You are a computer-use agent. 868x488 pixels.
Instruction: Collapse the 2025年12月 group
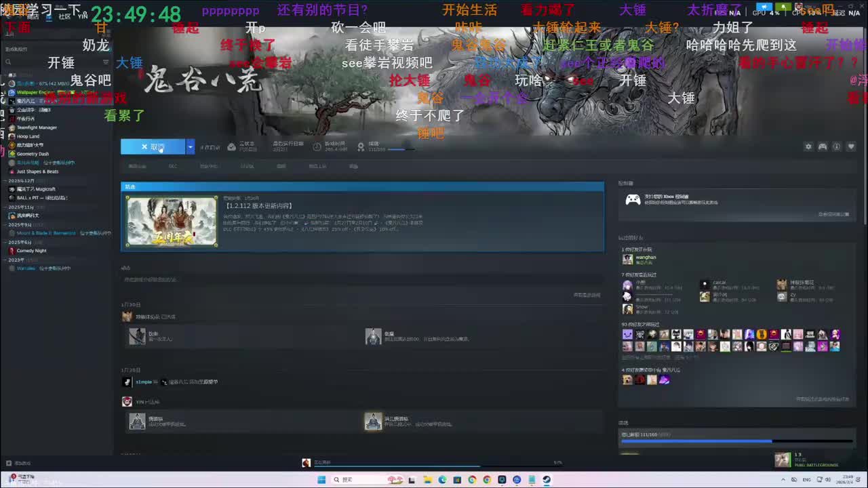pyautogui.click(x=5, y=180)
